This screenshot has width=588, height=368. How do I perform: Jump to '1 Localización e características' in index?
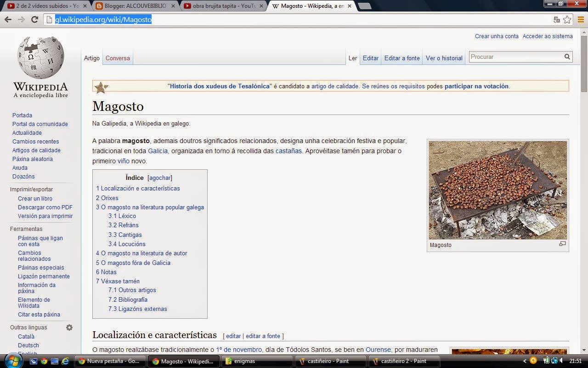[x=138, y=189]
